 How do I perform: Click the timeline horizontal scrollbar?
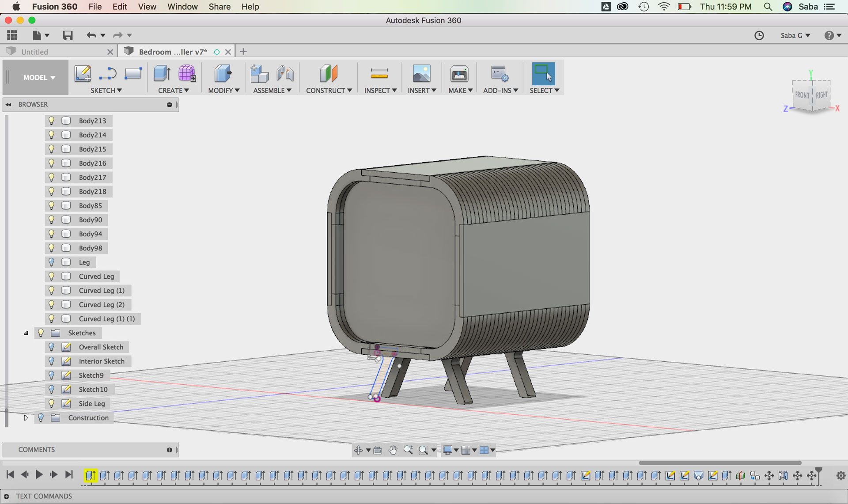click(x=720, y=463)
